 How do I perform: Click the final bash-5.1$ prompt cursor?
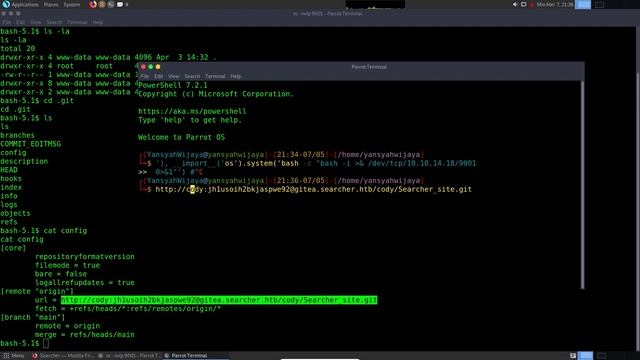click(46, 343)
